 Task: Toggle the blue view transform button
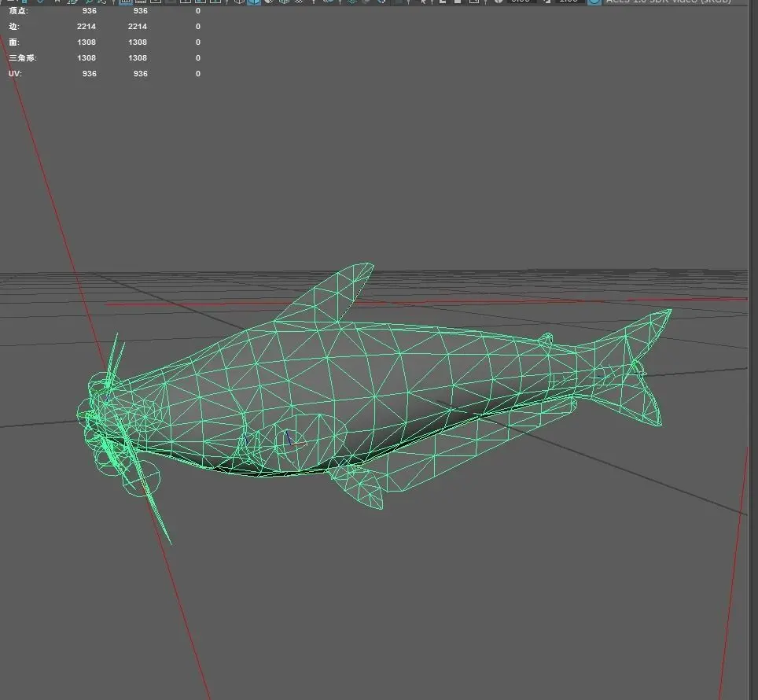(594, 2)
